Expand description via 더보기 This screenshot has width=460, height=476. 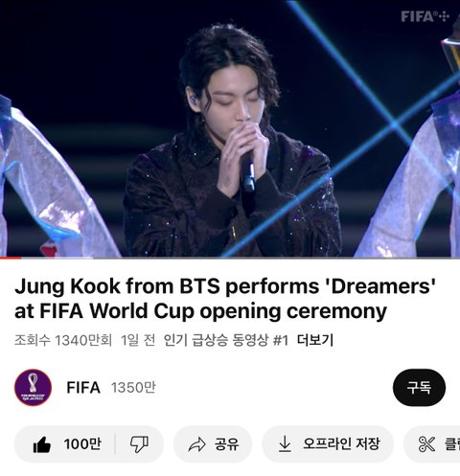[x=315, y=340]
